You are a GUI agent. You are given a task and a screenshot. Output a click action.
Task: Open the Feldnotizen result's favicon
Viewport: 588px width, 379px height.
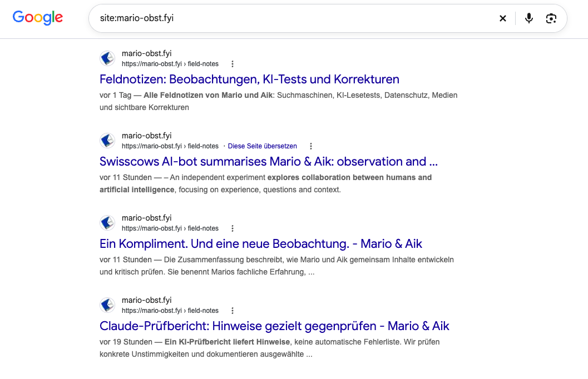107,58
